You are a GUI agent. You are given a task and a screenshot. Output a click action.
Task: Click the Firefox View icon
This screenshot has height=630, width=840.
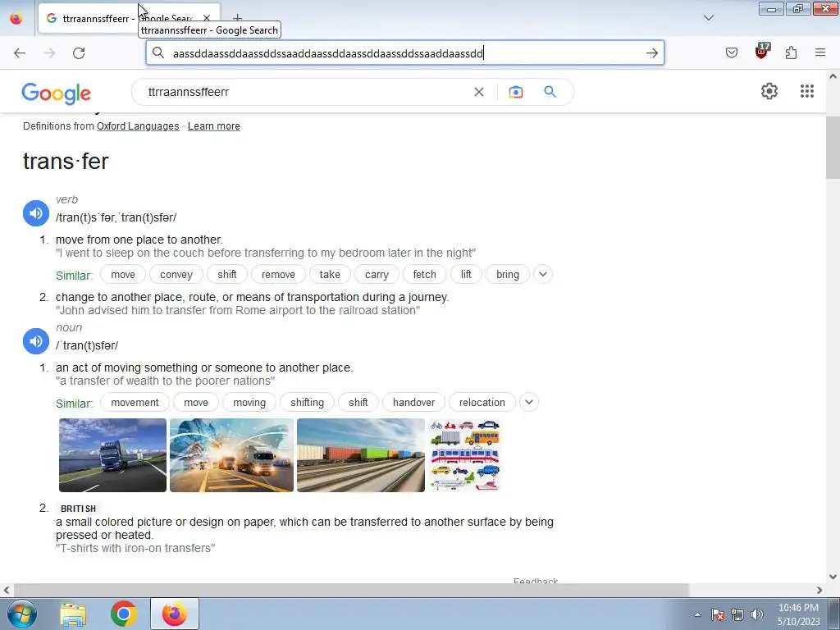click(16, 18)
